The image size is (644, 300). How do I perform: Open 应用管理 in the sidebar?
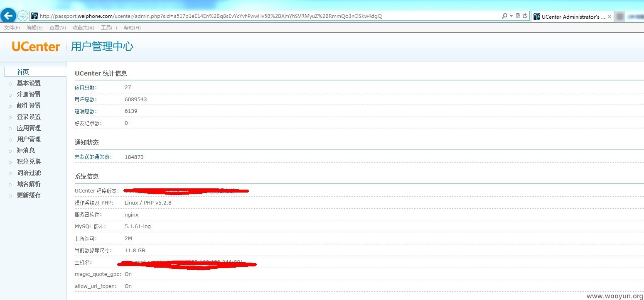coord(29,128)
